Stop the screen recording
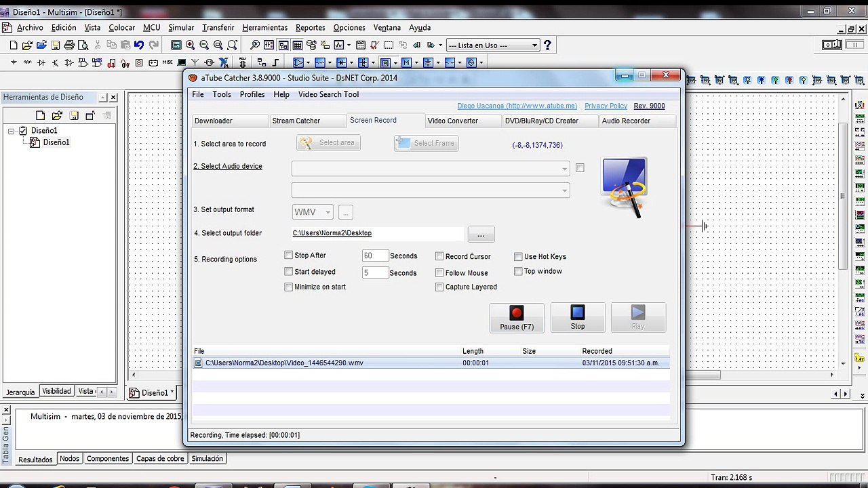 pos(578,317)
